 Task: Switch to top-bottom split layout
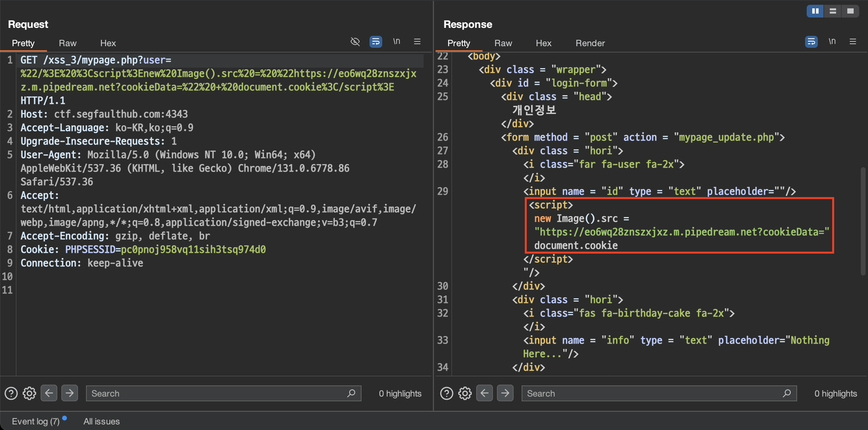click(x=833, y=11)
